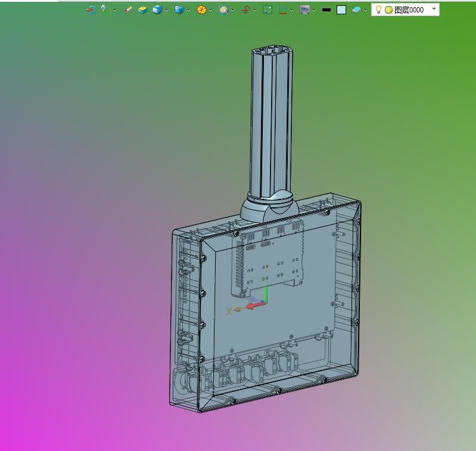The height and width of the screenshot is (451, 476).
Task: Click the orange faceted mesh sphere icon
Action: tap(201, 10)
